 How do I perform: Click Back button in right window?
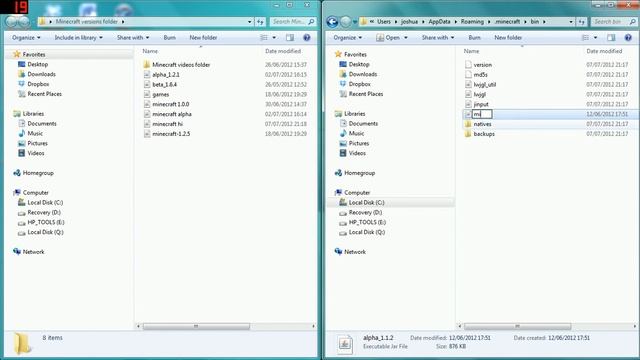[x=332, y=22]
